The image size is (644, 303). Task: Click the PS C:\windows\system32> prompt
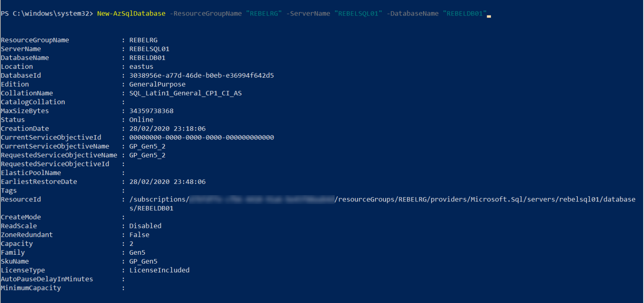click(x=47, y=13)
